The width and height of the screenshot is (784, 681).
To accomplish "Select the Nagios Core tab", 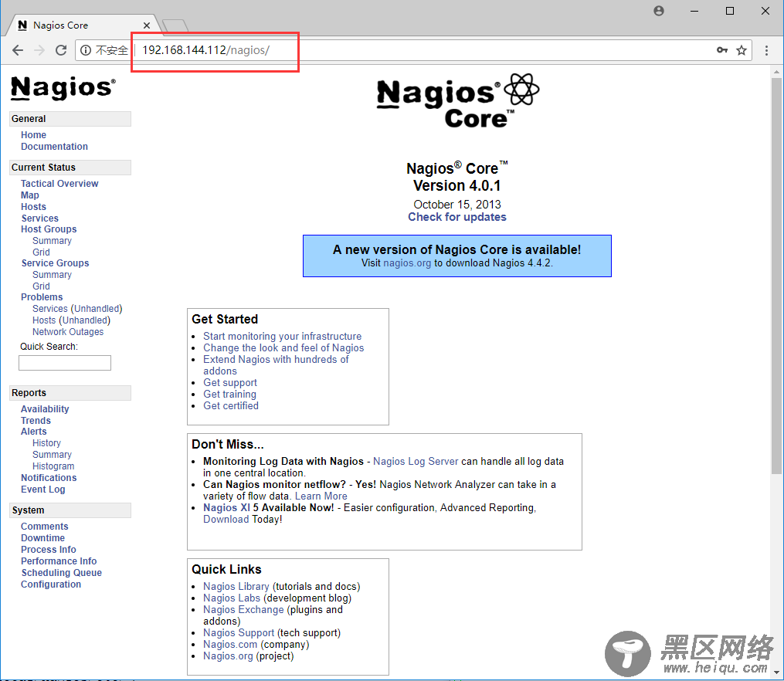I will tap(83, 25).
